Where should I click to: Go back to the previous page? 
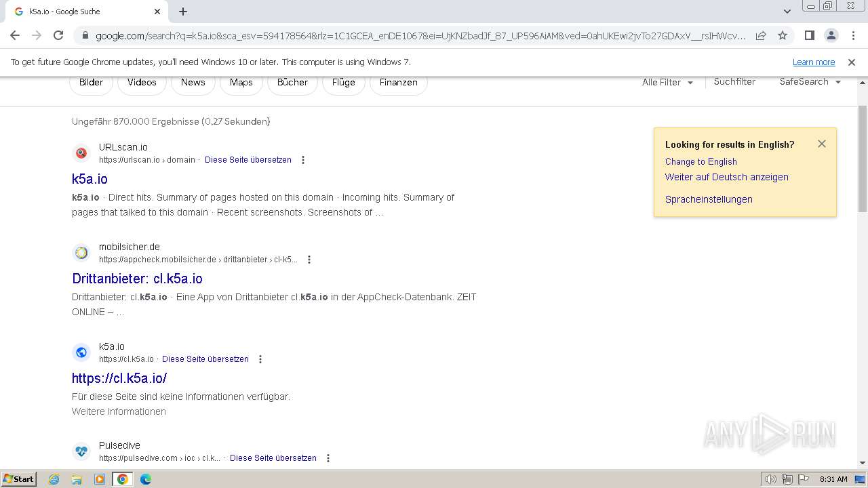pos(15,35)
